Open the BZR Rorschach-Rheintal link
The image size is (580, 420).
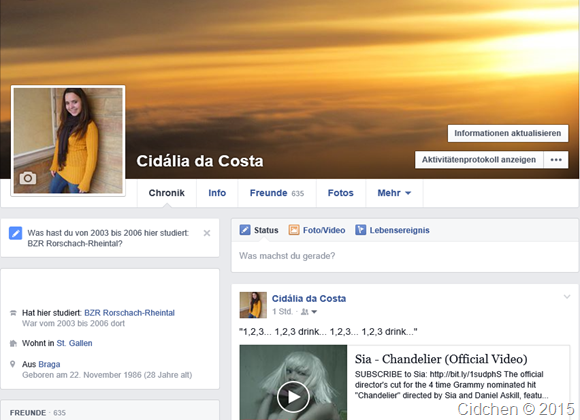point(129,313)
